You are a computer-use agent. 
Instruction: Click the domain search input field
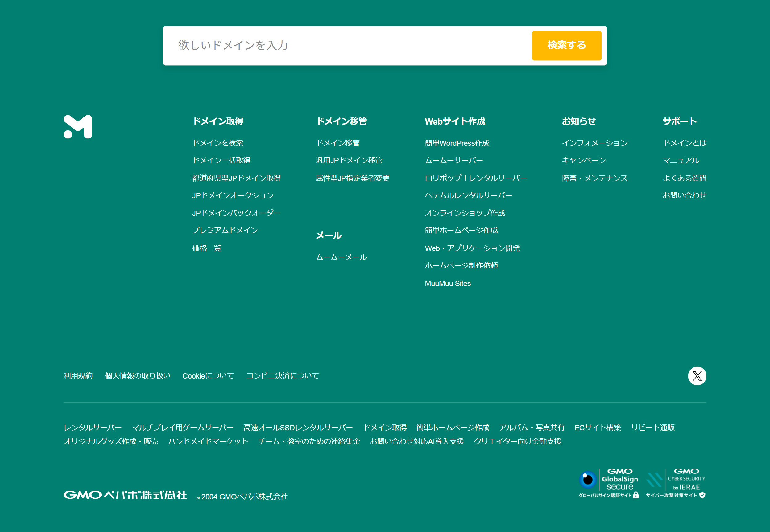click(x=333, y=46)
